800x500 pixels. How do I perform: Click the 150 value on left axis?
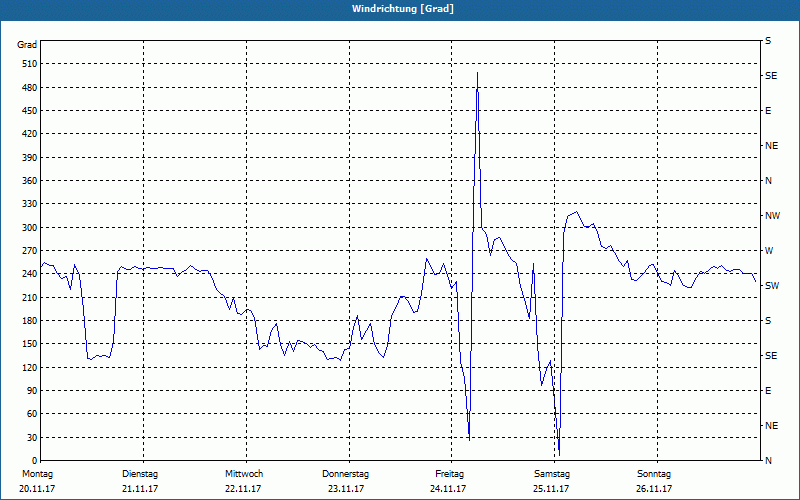(x=30, y=344)
